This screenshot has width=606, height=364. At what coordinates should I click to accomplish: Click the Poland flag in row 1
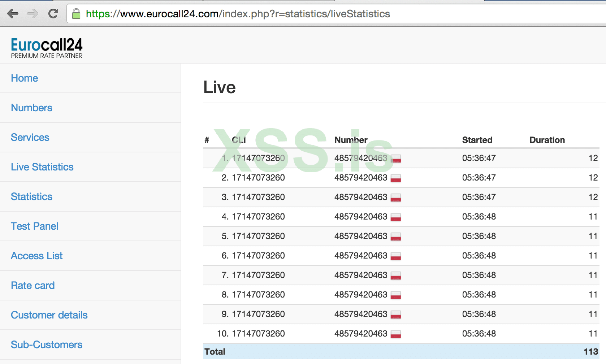(x=396, y=159)
